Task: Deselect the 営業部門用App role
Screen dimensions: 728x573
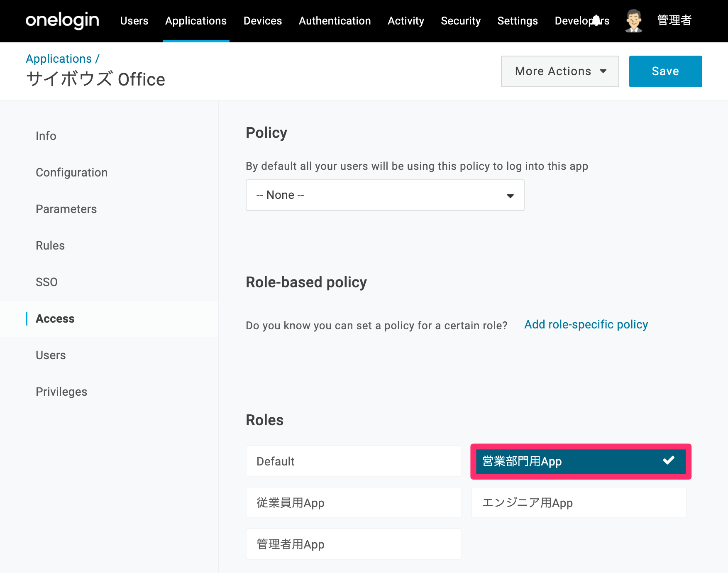Action: pos(581,461)
